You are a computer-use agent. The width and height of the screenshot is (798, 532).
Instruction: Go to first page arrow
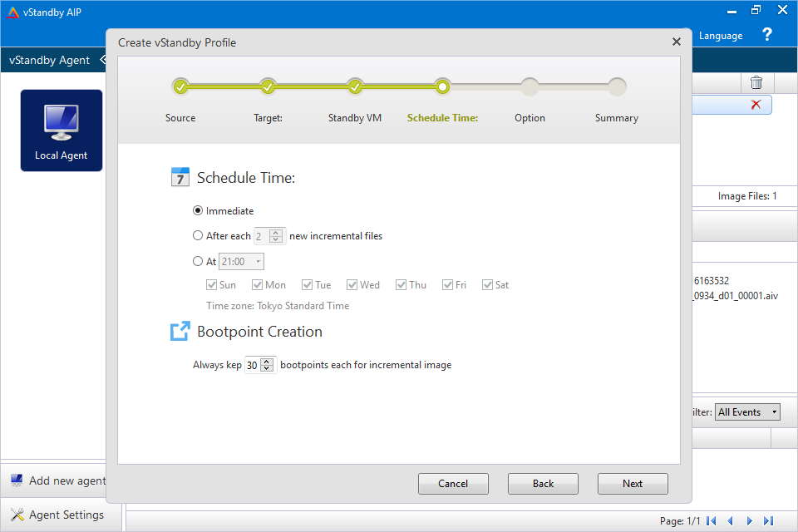[x=712, y=521]
